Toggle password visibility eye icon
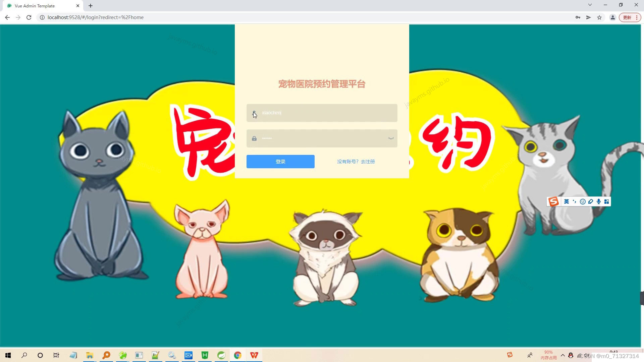644x362 pixels. pos(391,138)
